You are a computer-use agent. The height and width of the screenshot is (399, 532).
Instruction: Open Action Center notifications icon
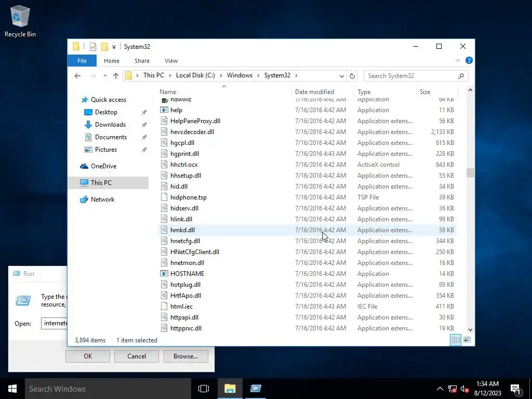515,389
